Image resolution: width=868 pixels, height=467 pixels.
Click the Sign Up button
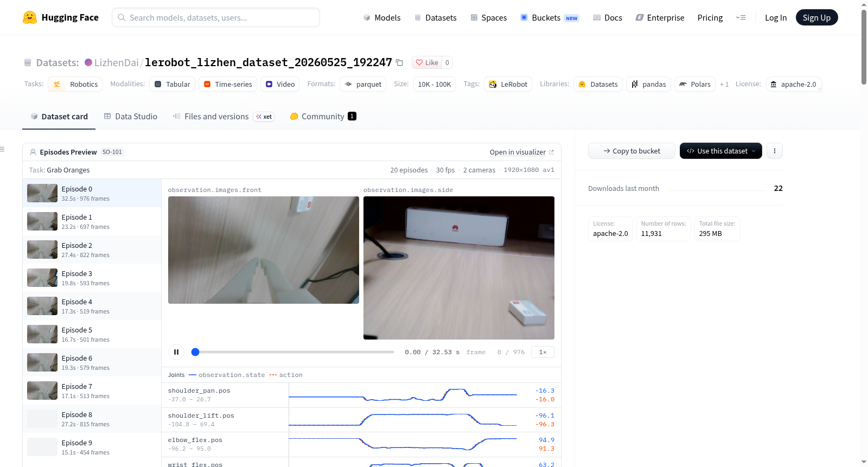pos(816,17)
